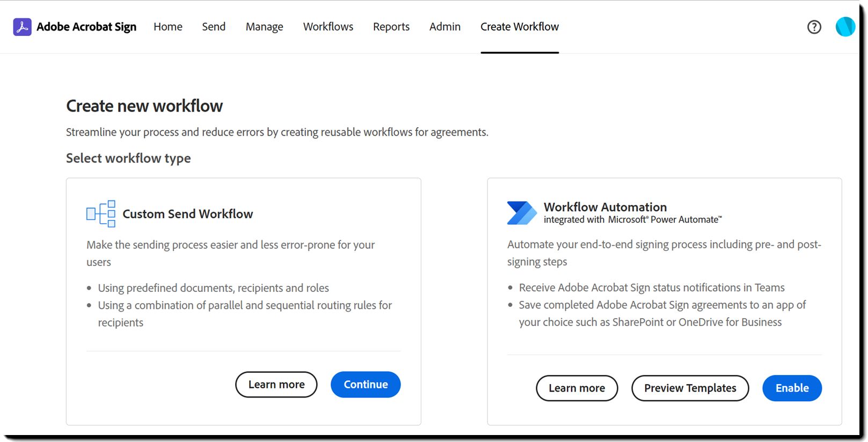Click Continue for Custom Send Workflow
This screenshot has height=442, width=868.
point(366,385)
